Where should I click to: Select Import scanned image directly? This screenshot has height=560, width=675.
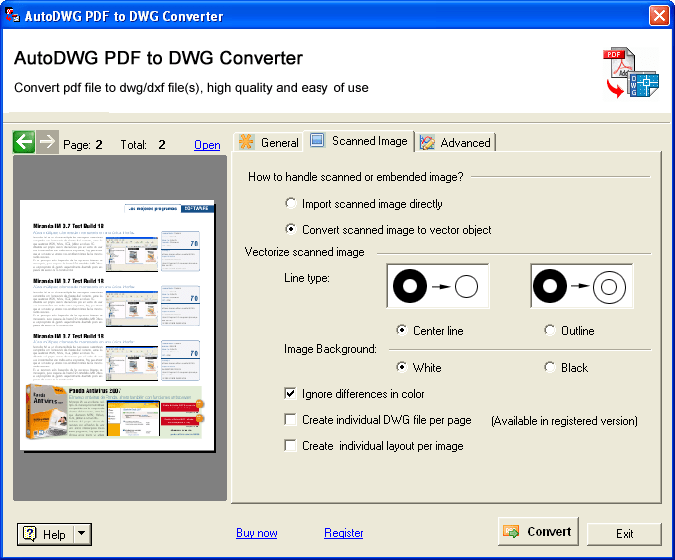291,204
